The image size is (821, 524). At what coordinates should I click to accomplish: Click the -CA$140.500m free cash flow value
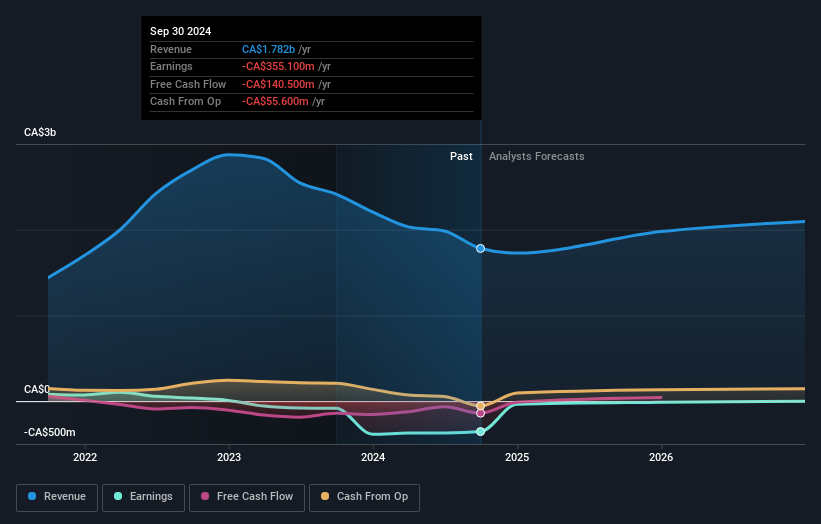click(x=278, y=84)
